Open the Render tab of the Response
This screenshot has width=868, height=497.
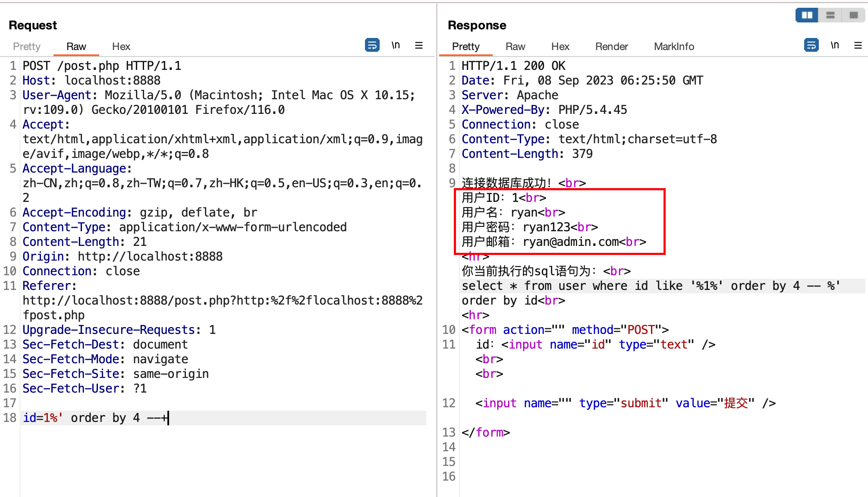click(611, 47)
